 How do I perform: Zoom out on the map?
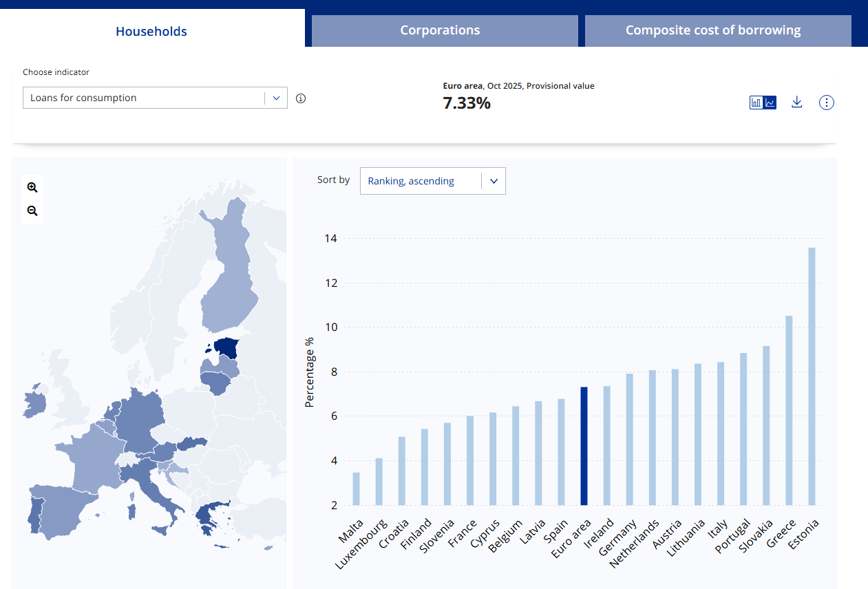pyautogui.click(x=32, y=211)
